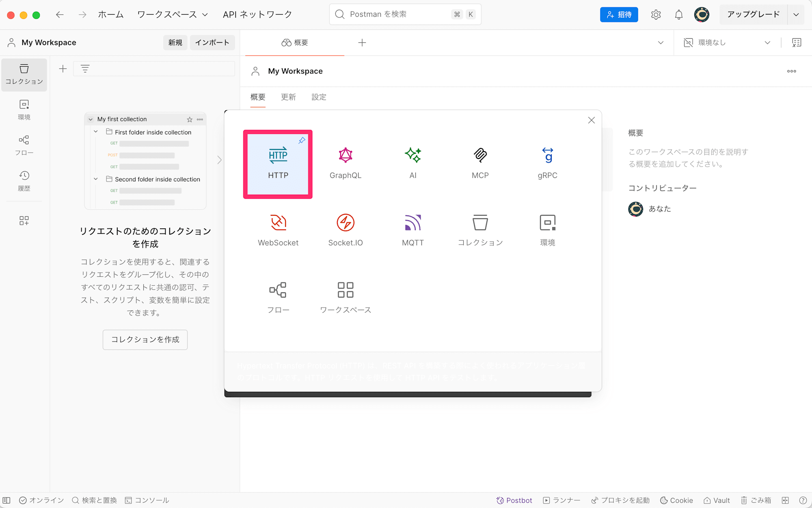The height and width of the screenshot is (508, 812).
Task: Expand the open tabs chevron
Action: [x=661, y=43]
